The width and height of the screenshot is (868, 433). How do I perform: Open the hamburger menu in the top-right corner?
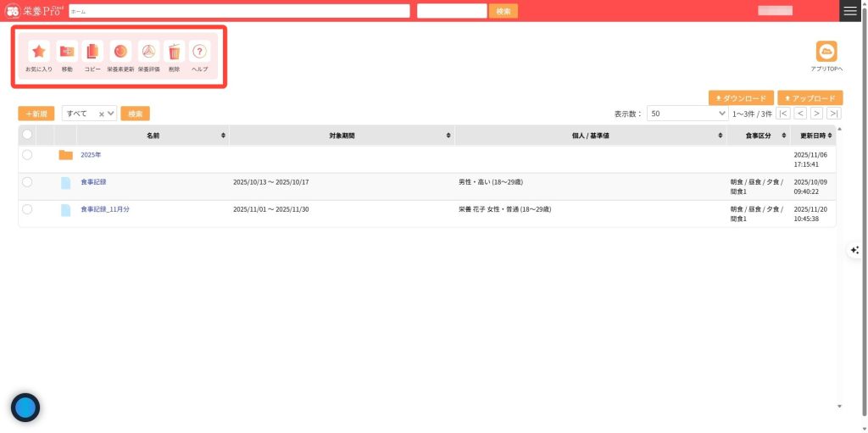850,11
